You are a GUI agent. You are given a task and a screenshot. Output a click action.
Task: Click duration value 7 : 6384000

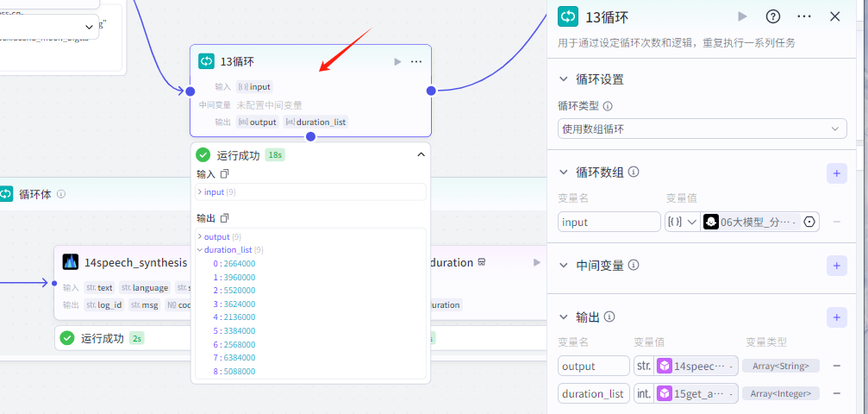coord(234,357)
